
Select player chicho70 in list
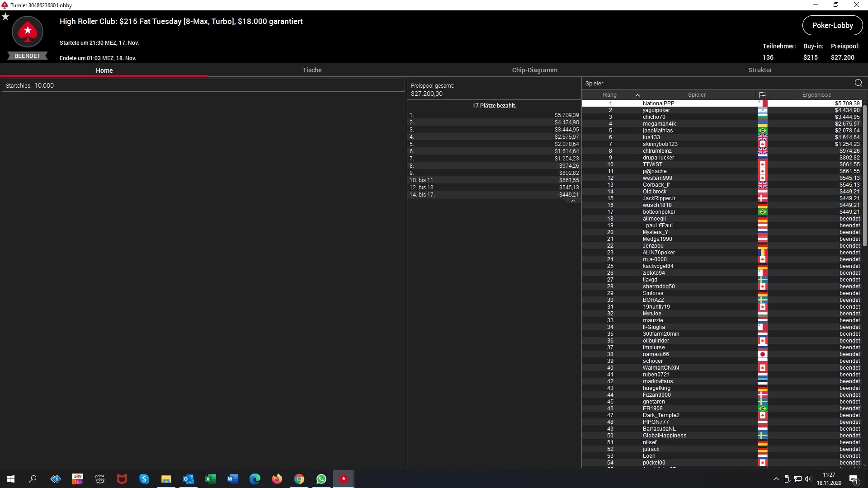tap(722, 117)
